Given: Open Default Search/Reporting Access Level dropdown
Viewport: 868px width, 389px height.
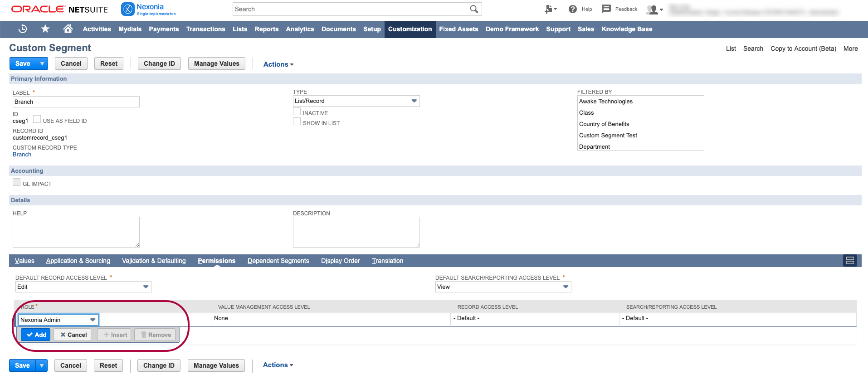Looking at the screenshot, I should [x=503, y=287].
